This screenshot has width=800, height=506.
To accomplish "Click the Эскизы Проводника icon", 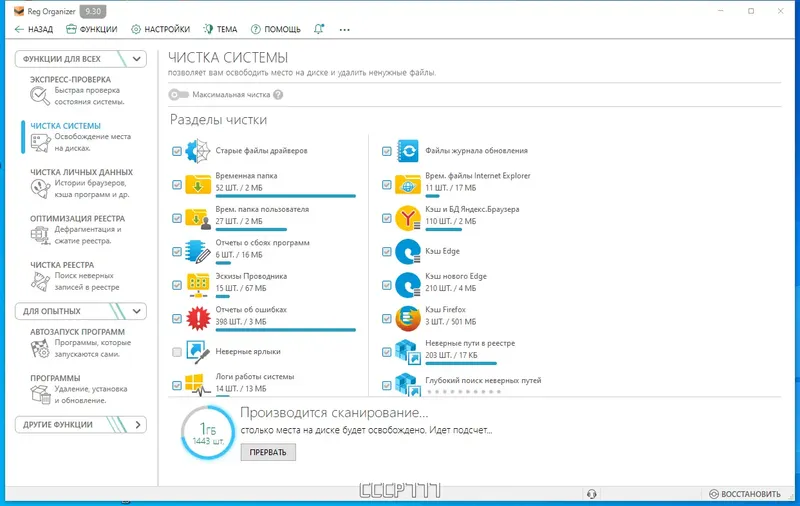I will point(198,285).
